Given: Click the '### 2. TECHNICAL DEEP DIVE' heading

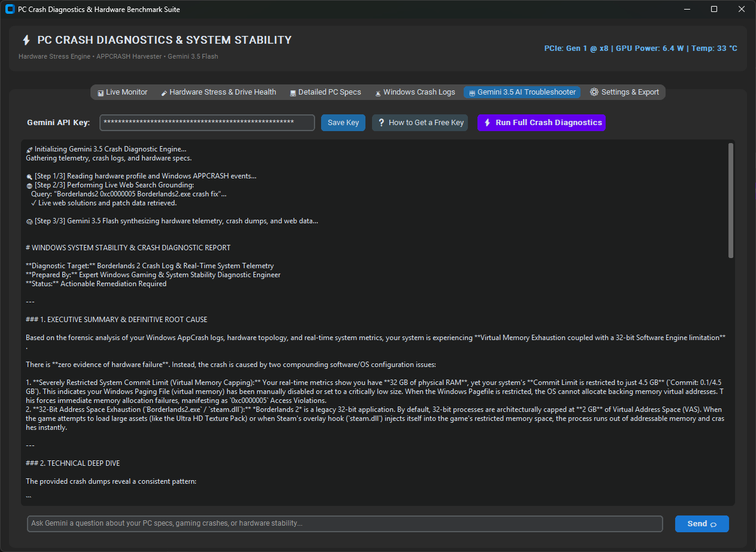Looking at the screenshot, I should (x=73, y=463).
